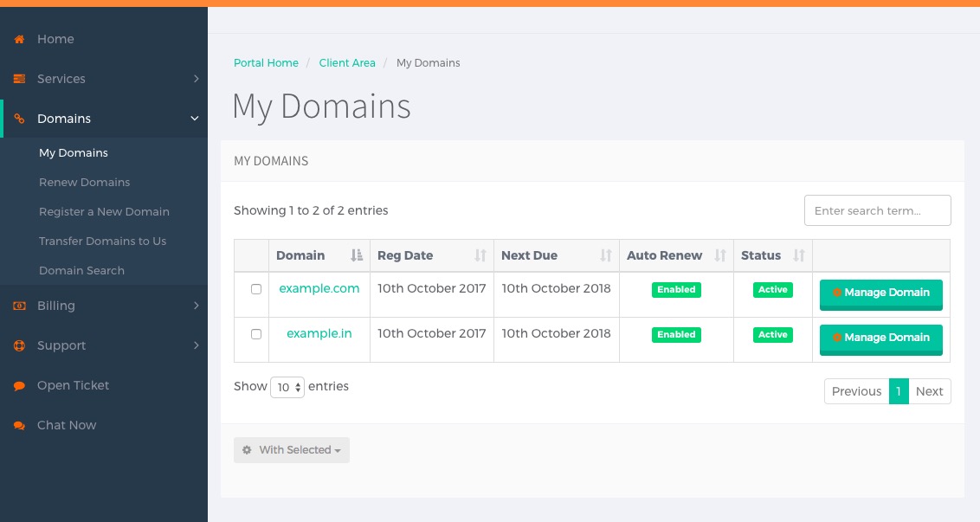This screenshot has width=980, height=522.
Task: Focus the Enter search term field
Action: point(878,210)
